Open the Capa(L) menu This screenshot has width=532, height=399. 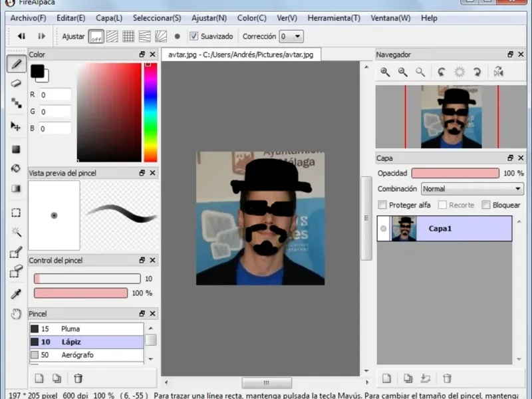coord(108,18)
